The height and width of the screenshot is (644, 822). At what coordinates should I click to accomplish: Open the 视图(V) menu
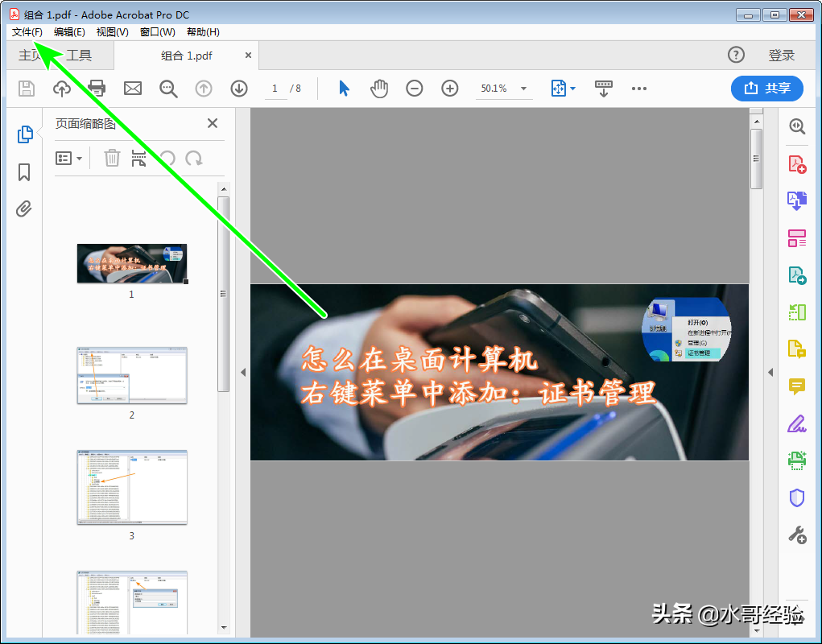tap(112, 32)
